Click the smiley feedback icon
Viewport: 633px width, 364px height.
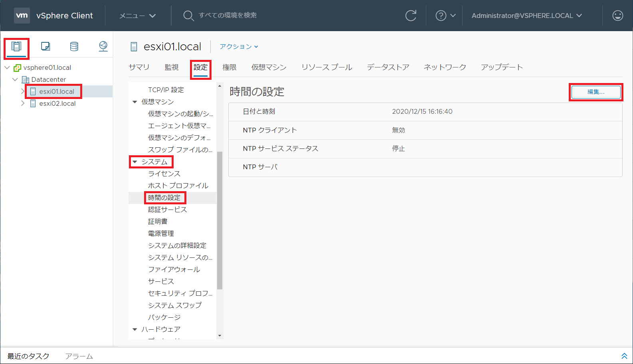[617, 16]
